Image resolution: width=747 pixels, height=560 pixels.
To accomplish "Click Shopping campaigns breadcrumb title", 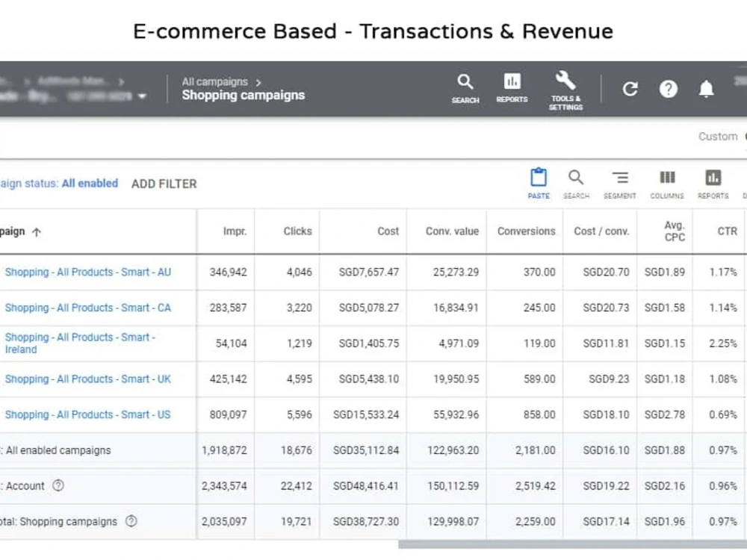I will tap(243, 96).
